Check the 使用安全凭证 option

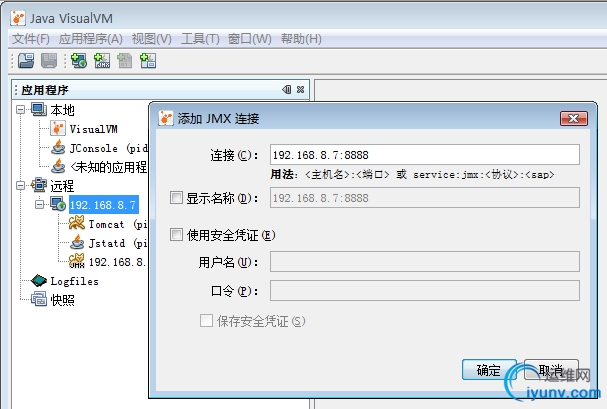click(x=176, y=234)
